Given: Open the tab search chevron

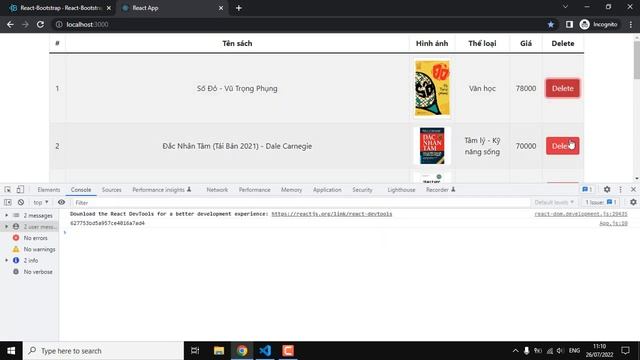Looking at the screenshot, I should [565, 7].
